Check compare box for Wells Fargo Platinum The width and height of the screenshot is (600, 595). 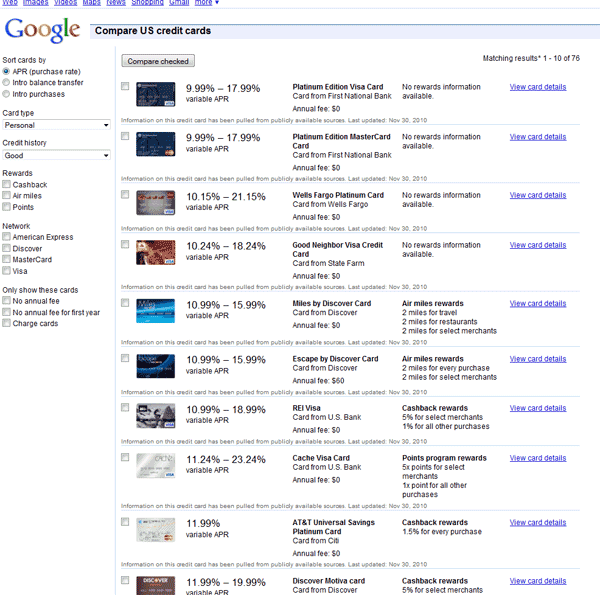[x=125, y=194]
